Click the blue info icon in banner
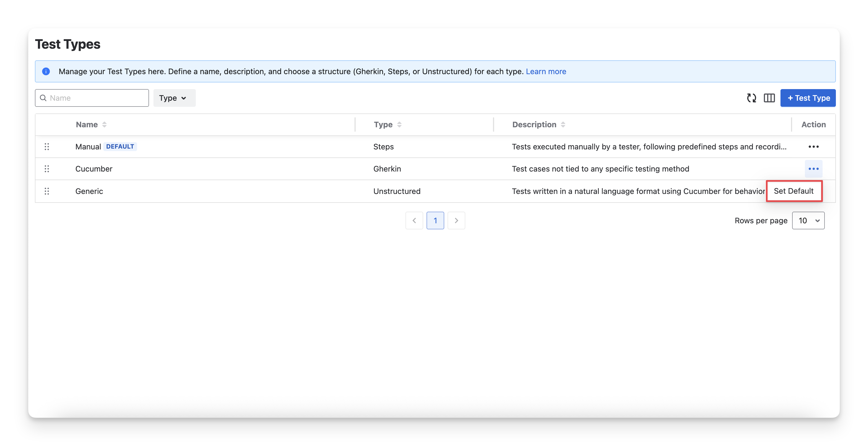868x446 pixels. 46,71
